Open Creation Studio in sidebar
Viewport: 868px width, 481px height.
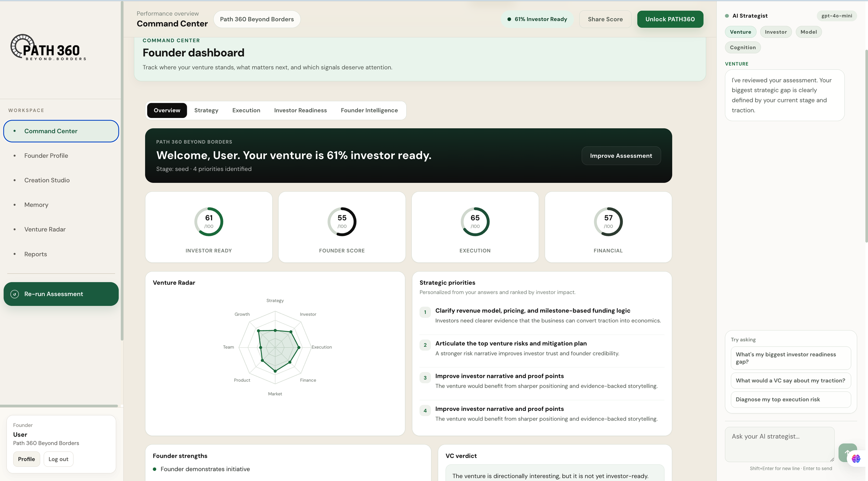coord(61,180)
